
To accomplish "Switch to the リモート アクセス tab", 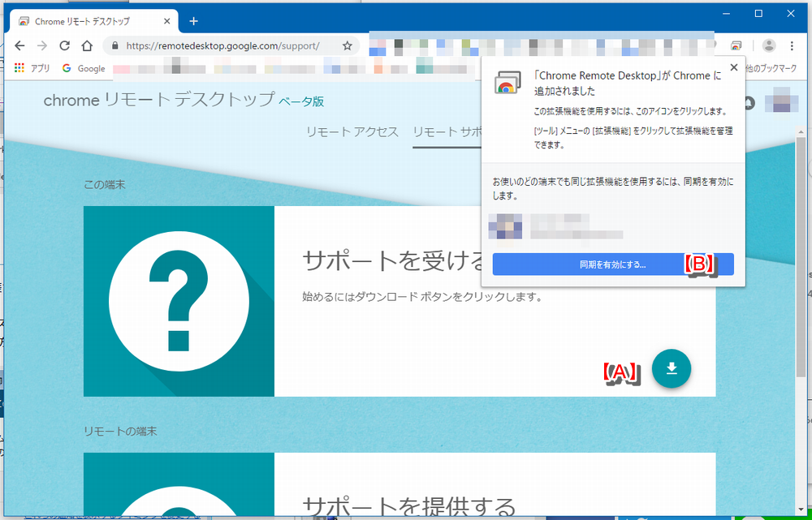I will click(352, 132).
